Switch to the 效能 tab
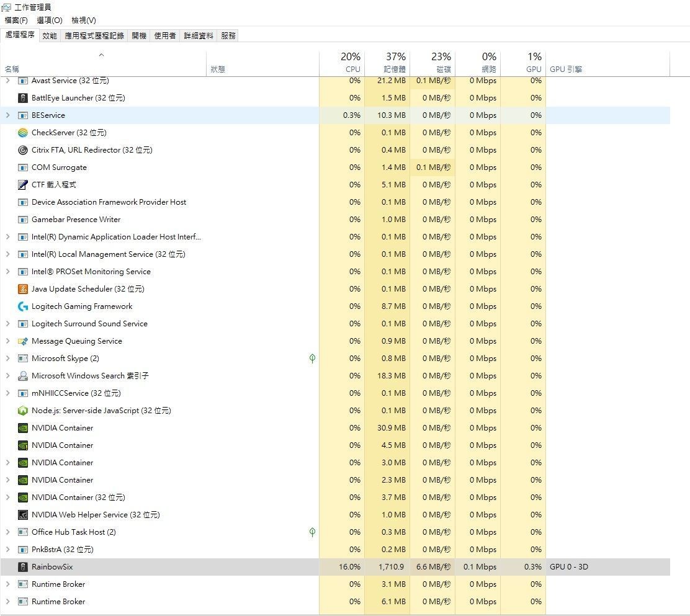The image size is (690, 616). 50,36
